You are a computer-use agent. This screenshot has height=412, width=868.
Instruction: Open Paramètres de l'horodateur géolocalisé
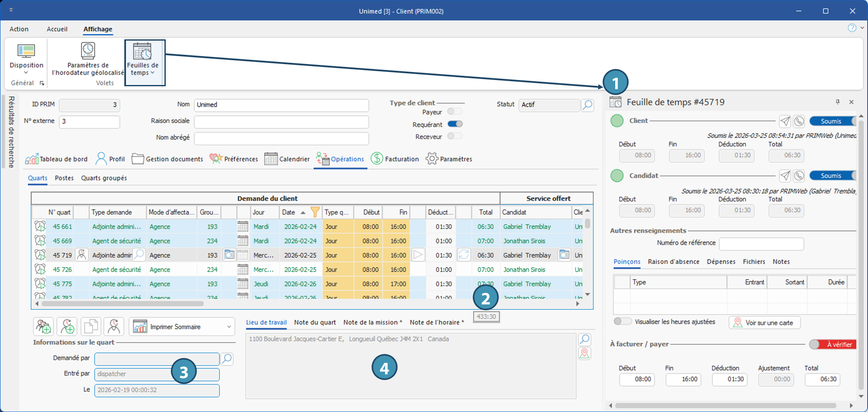[88, 59]
